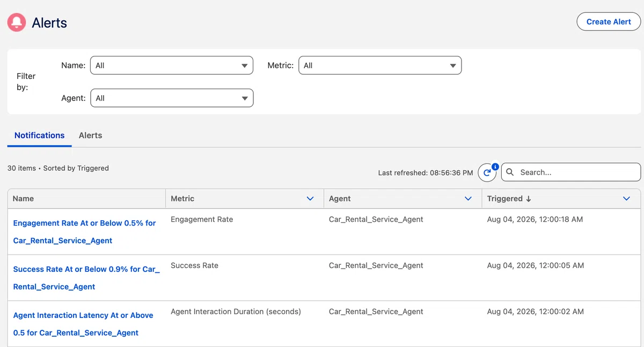Open Success Rate At or Below 0.9% alert
This screenshot has width=644, height=347.
click(86, 278)
